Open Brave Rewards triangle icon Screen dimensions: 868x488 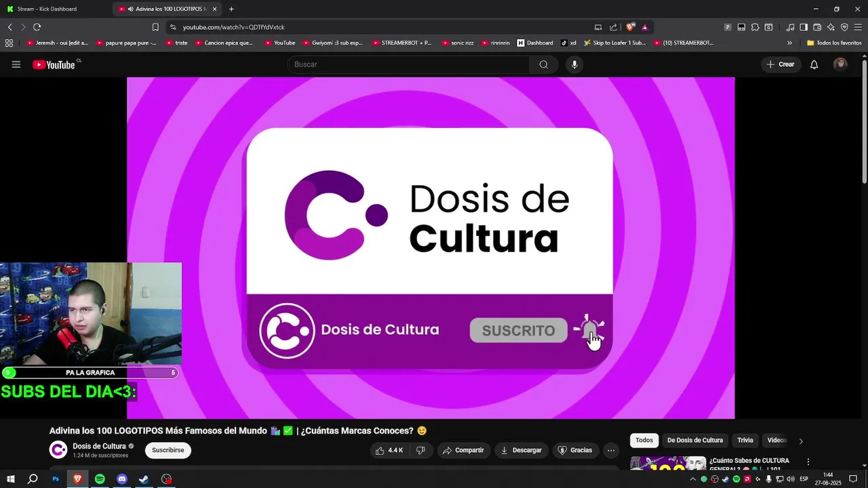(x=645, y=27)
